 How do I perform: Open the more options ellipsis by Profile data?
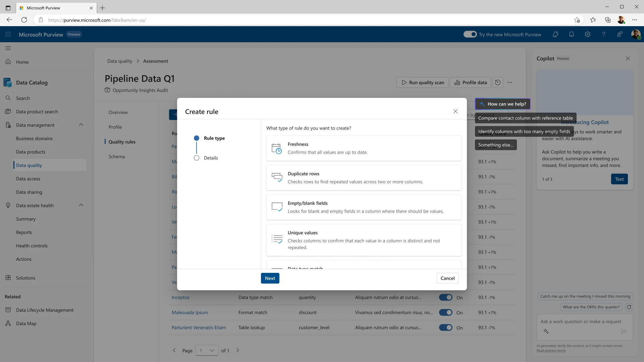510,82
